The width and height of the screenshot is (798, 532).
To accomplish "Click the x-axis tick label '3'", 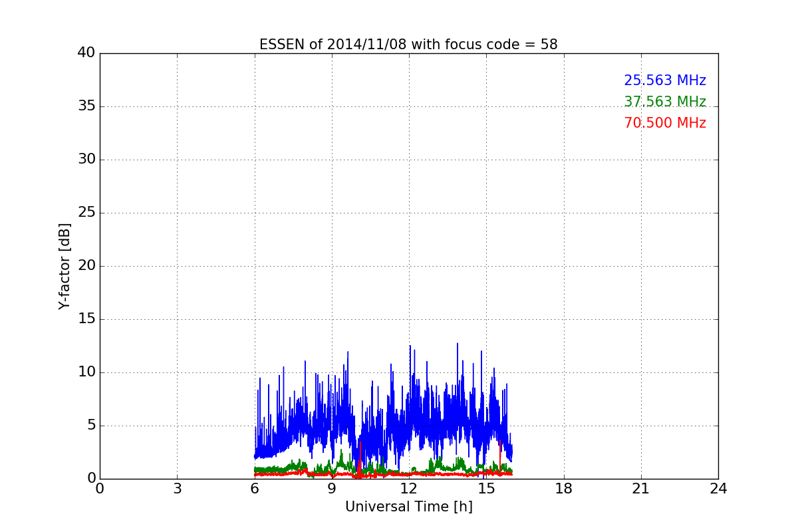I will [x=177, y=489].
